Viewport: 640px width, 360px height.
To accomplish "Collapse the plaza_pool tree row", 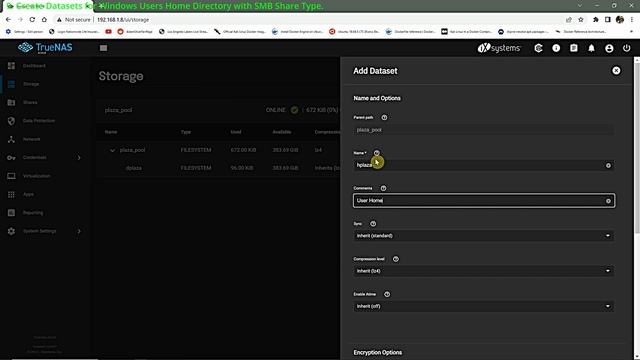I will (x=112, y=150).
